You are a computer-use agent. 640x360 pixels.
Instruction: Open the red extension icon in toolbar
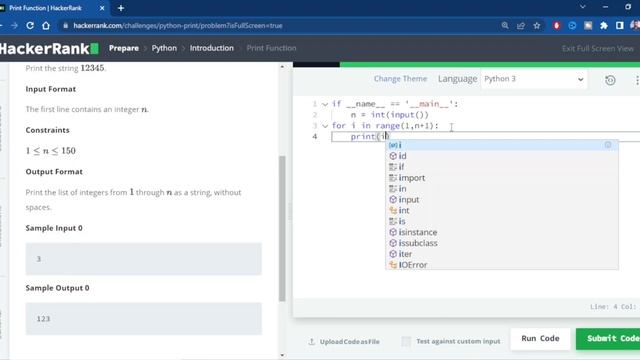click(x=557, y=25)
